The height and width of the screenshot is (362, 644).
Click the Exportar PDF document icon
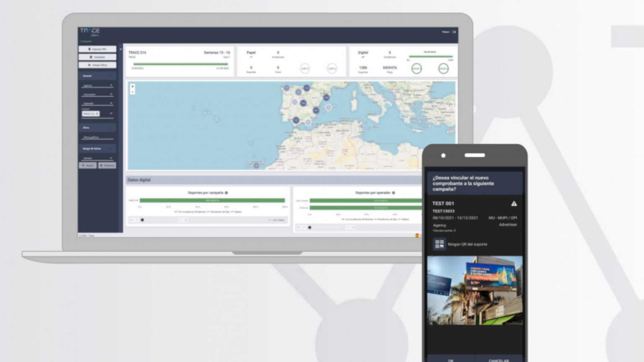coord(90,49)
